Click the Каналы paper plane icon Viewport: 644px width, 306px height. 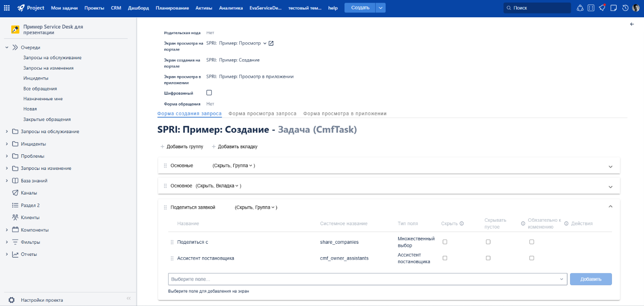pyautogui.click(x=15, y=193)
